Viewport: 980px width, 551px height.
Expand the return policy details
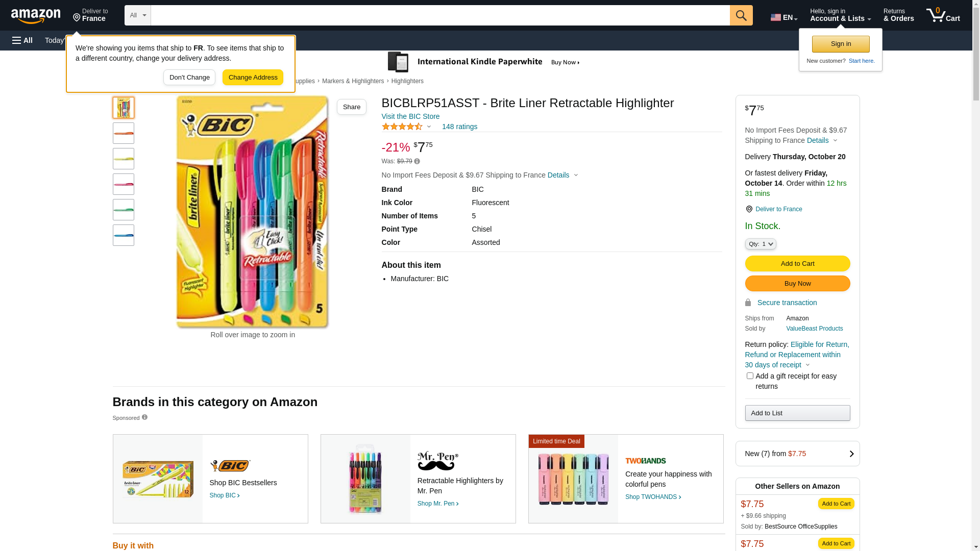[807, 365]
